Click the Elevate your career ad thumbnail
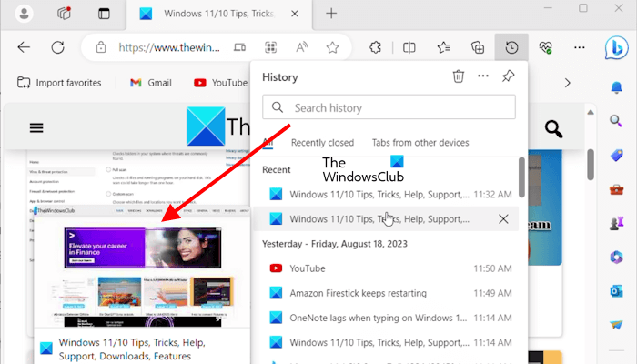637x364 pixels. point(143,248)
